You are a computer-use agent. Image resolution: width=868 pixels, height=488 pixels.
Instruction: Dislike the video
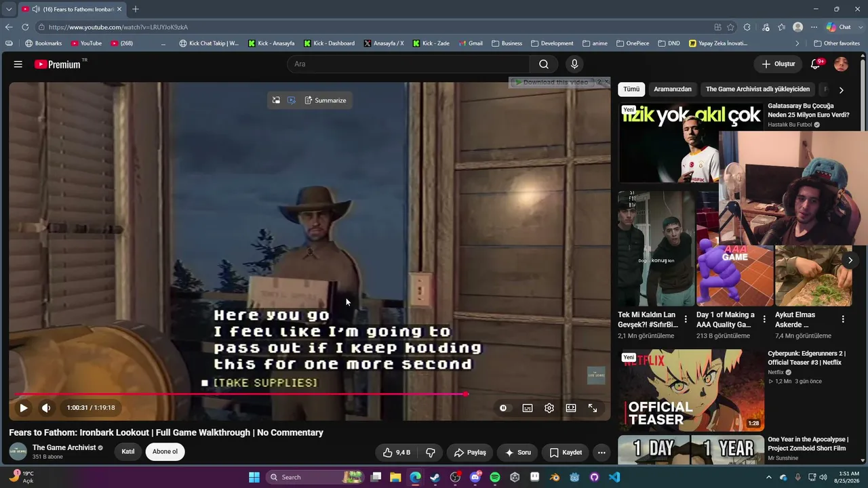pyautogui.click(x=430, y=453)
